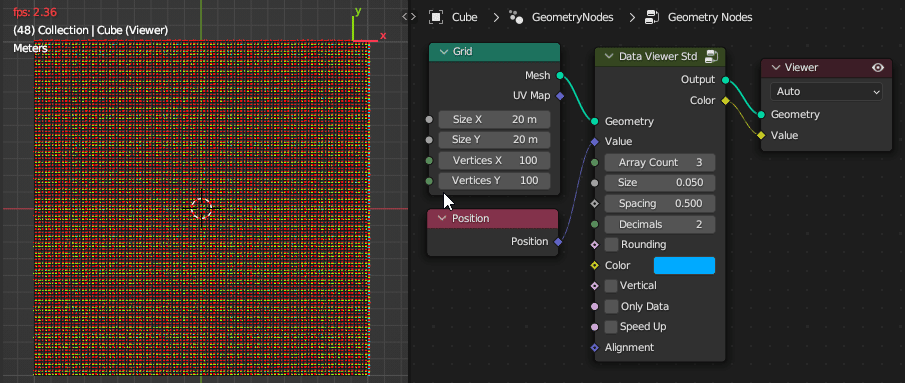The image size is (905, 383).
Task: Click the Grid node Mesh output socket
Action: (x=560, y=76)
